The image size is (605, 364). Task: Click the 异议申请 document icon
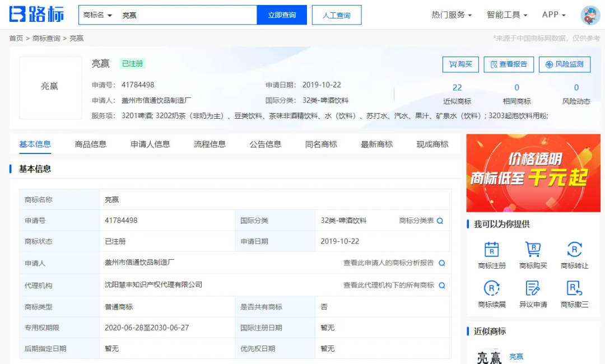pos(533,288)
